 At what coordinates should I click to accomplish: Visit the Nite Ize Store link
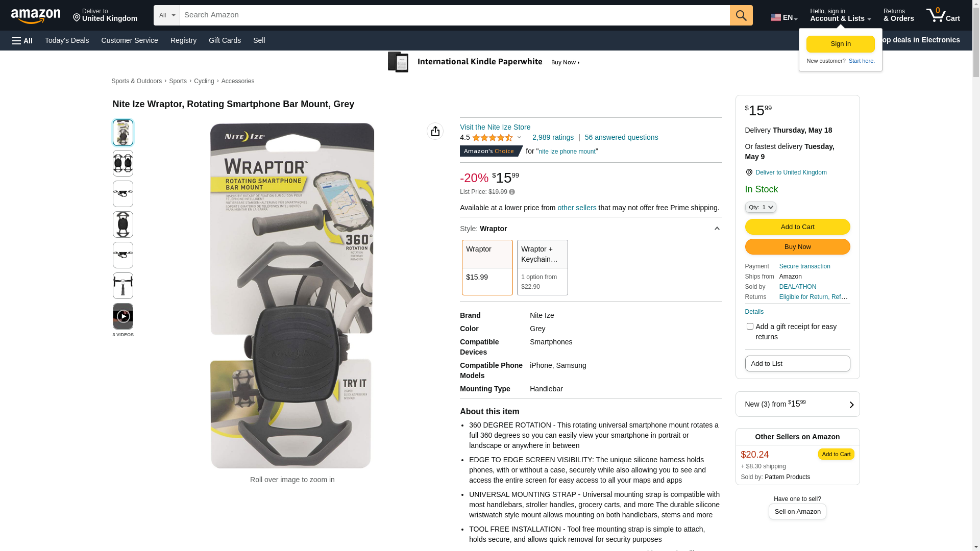point(495,127)
